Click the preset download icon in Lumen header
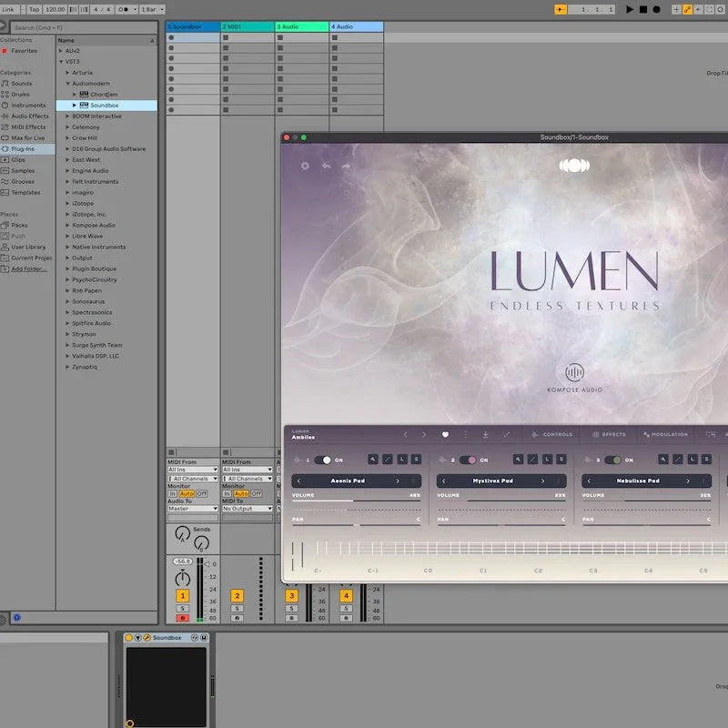728x728 pixels. coord(487,435)
